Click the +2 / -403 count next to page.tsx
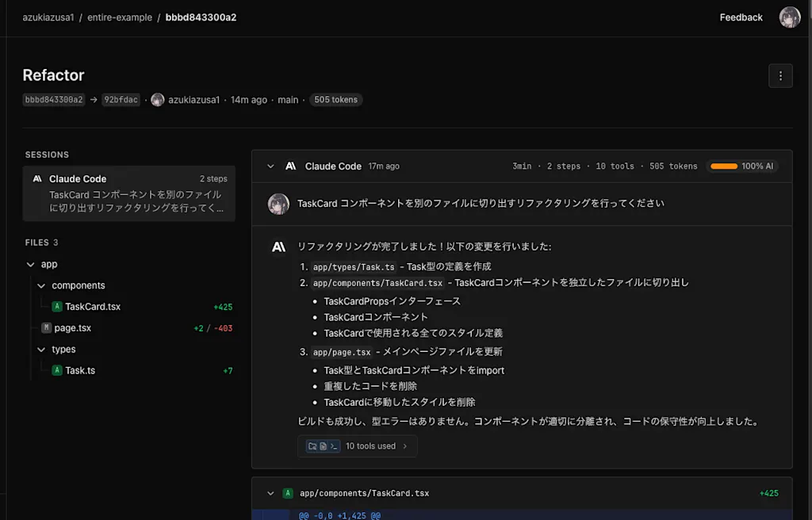The width and height of the screenshot is (812, 520). (x=213, y=328)
